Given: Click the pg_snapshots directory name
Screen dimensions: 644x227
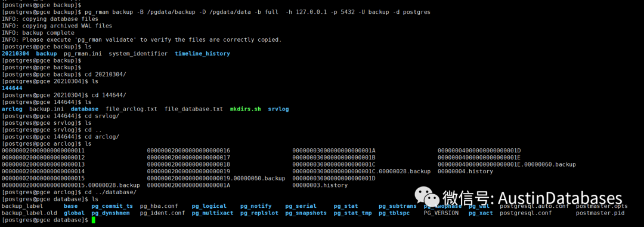Looking at the screenshot, I should coord(306,213).
